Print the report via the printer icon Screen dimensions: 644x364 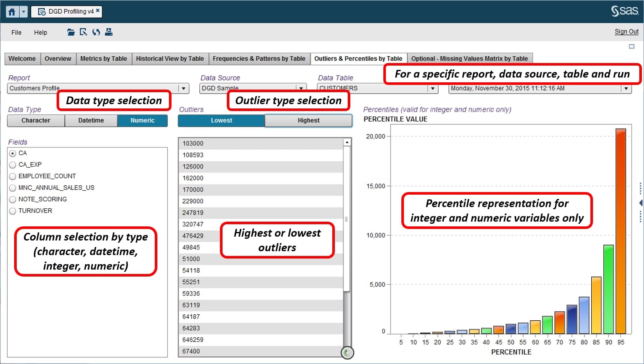tap(109, 32)
